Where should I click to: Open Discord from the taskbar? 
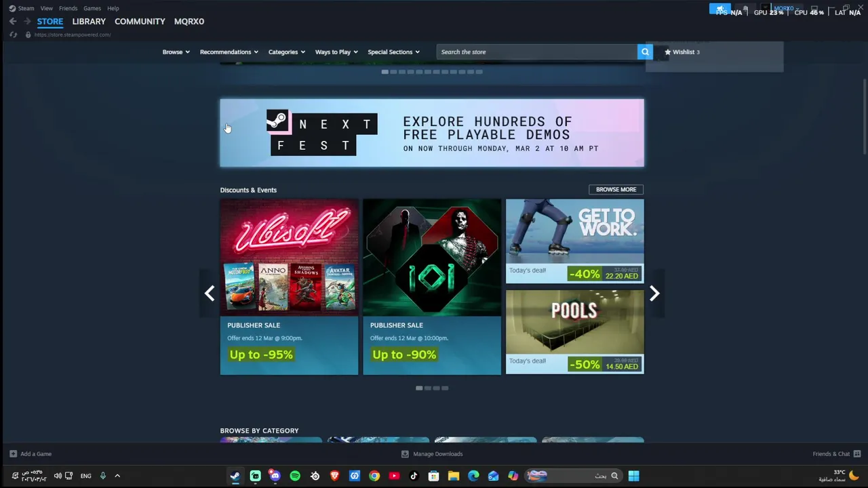pos(275,476)
